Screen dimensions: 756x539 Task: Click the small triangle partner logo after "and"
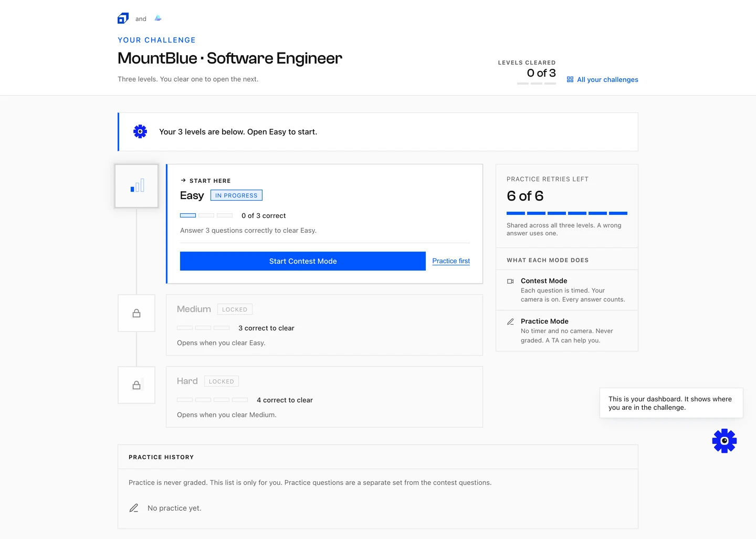tap(158, 18)
